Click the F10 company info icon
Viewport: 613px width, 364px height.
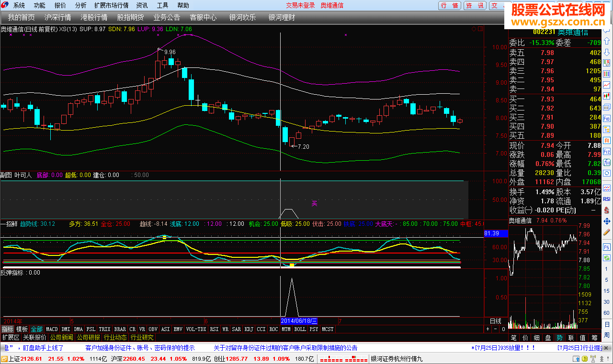coord(606,118)
